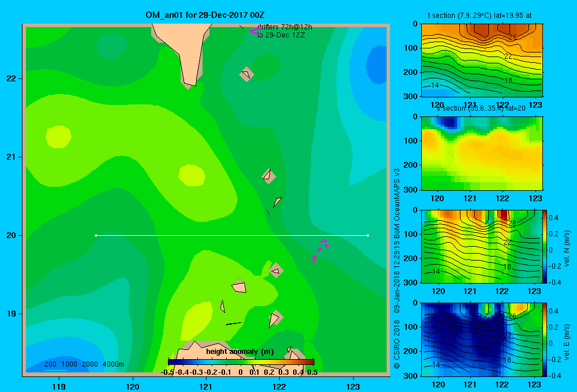577x392 pixels.
Task: Click the right endpoint marker of the white transect line
Action: click(x=368, y=235)
